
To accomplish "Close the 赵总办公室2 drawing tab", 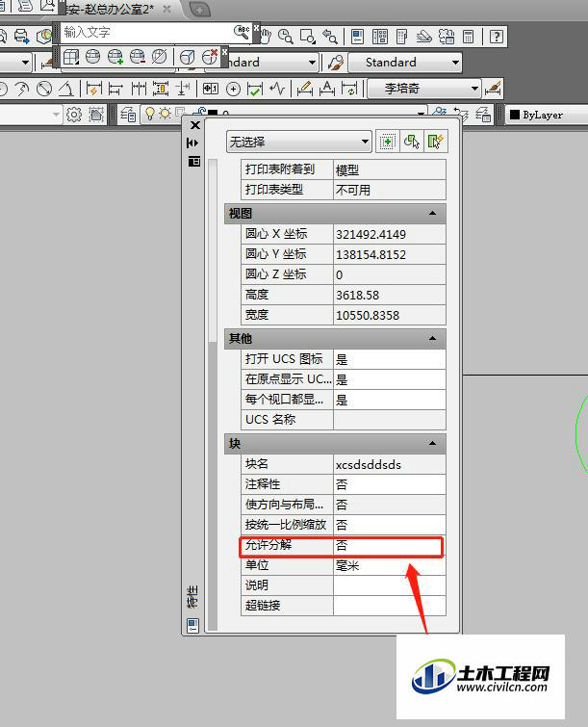I will (167, 9).
